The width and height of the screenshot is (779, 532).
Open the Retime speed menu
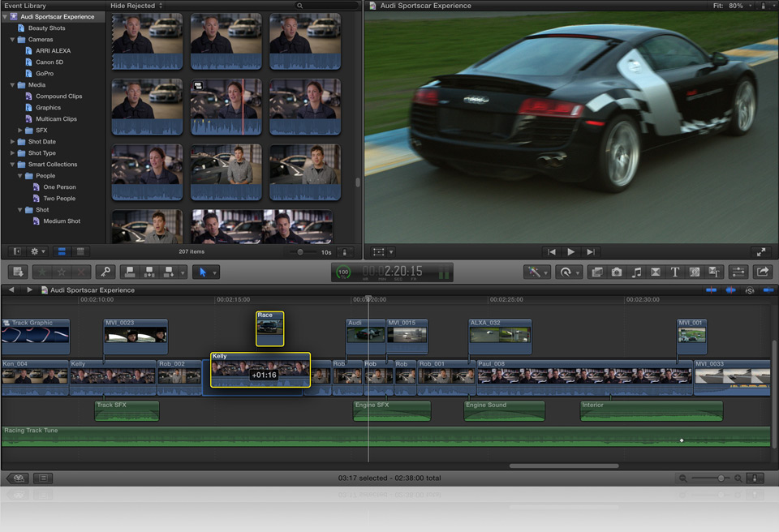click(x=569, y=272)
